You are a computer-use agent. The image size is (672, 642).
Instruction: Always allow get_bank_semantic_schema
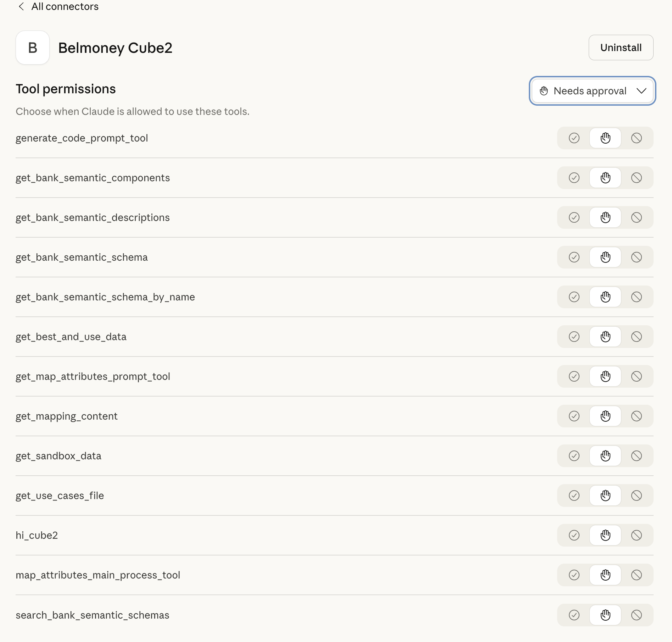click(574, 257)
